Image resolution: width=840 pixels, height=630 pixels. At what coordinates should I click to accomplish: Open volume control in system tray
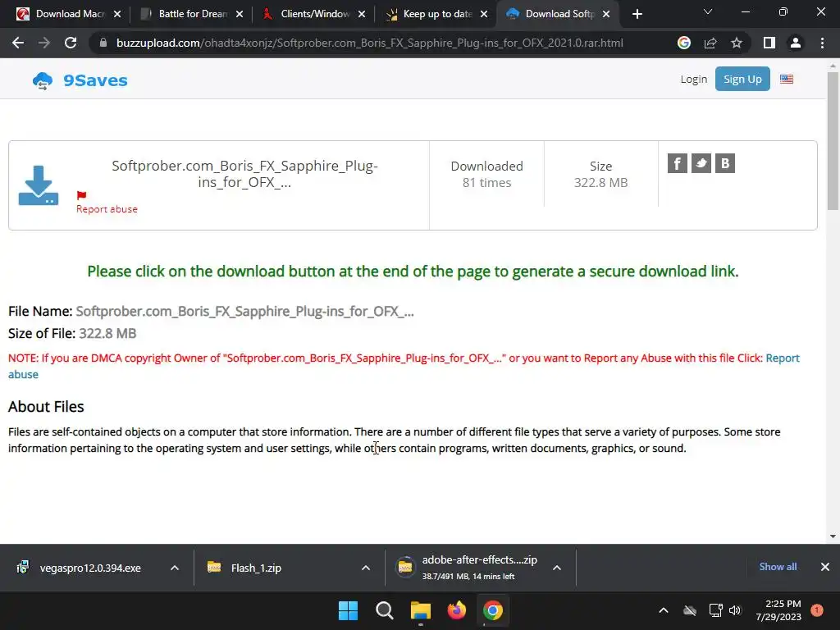pos(735,610)
